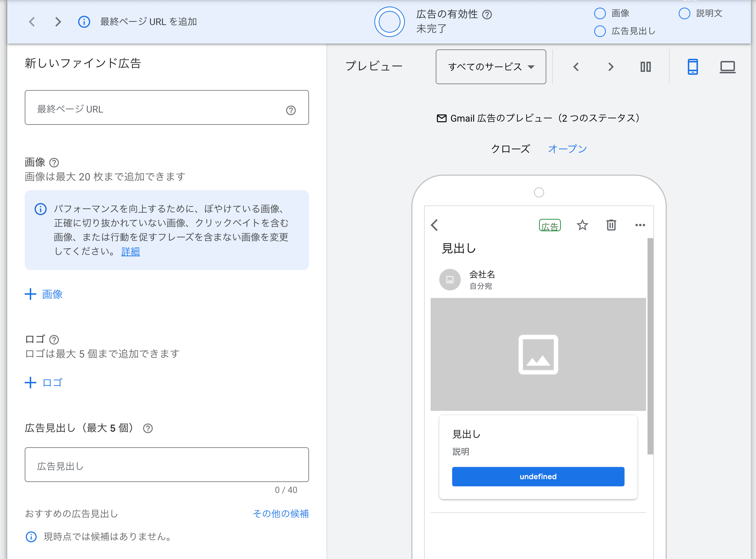Screen dimensions: 756x559
Task: Add an image with + 画像
Action: (44, 294)
